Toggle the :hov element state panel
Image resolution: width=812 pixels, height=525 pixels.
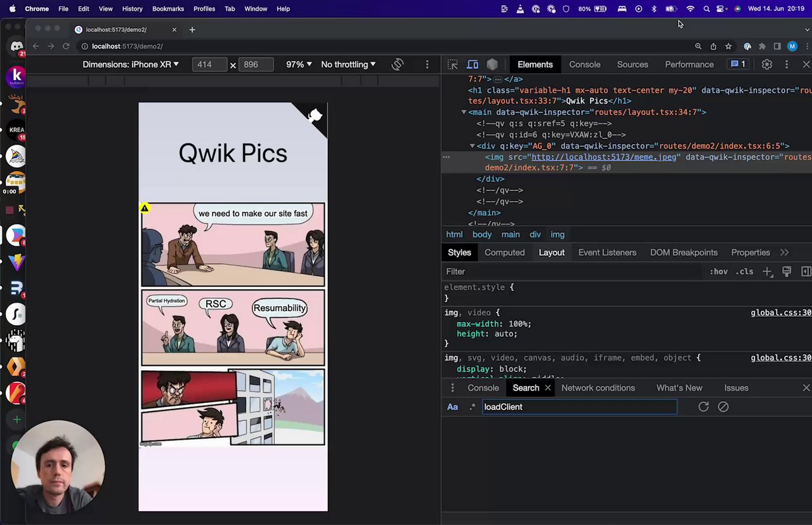click(718, 272)
